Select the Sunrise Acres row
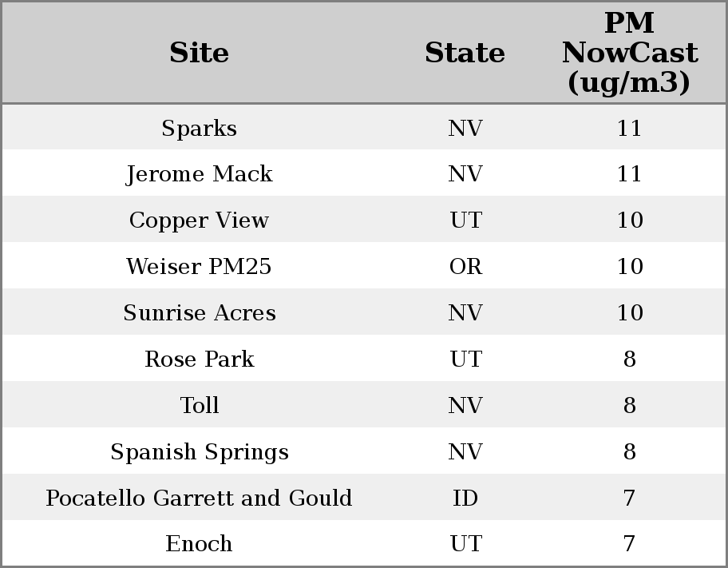 (x=199, y=313)
